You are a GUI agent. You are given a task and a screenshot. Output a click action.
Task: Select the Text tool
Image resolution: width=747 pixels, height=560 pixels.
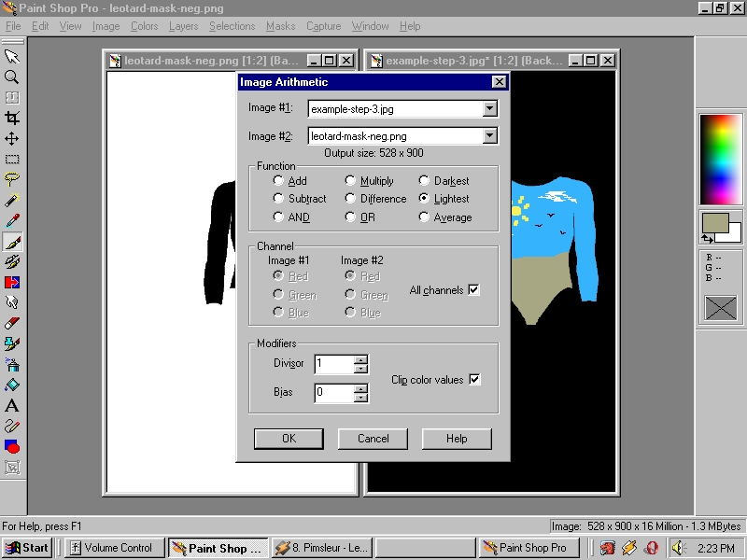[12, 406]
